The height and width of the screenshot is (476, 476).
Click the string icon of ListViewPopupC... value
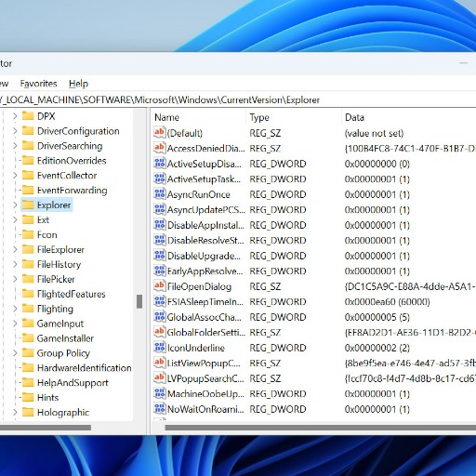coord(159,363)
